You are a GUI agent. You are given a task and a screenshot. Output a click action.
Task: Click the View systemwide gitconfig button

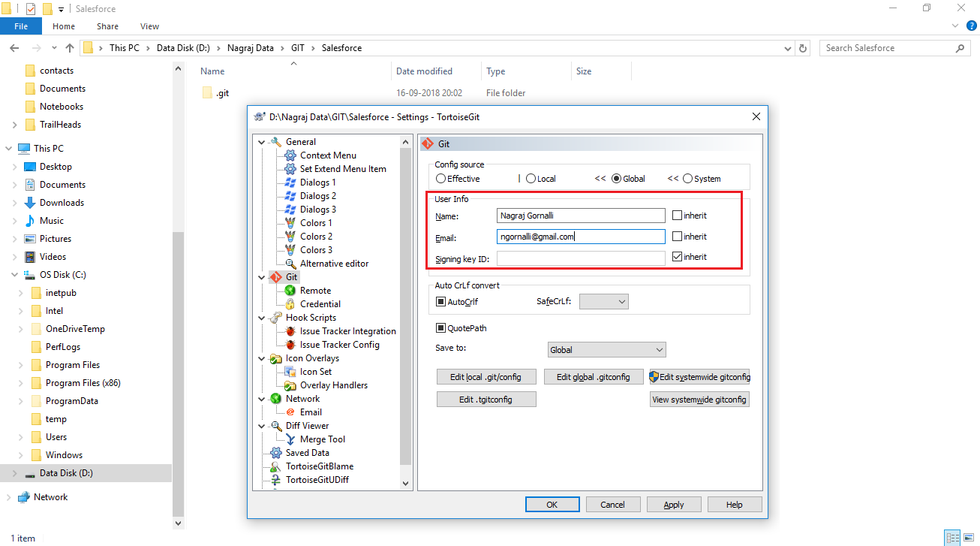point(699,400)
